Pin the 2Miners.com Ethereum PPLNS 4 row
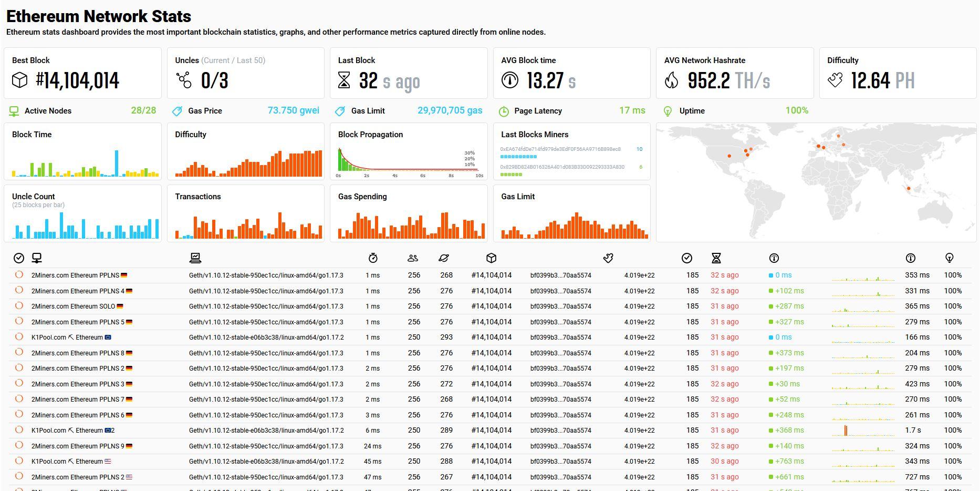 [19, 290]
